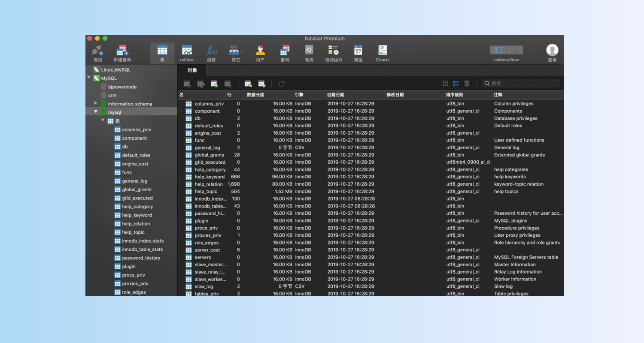Select the global_grants table row
This screenshot has height=343, width=644.
click(371, 155)
